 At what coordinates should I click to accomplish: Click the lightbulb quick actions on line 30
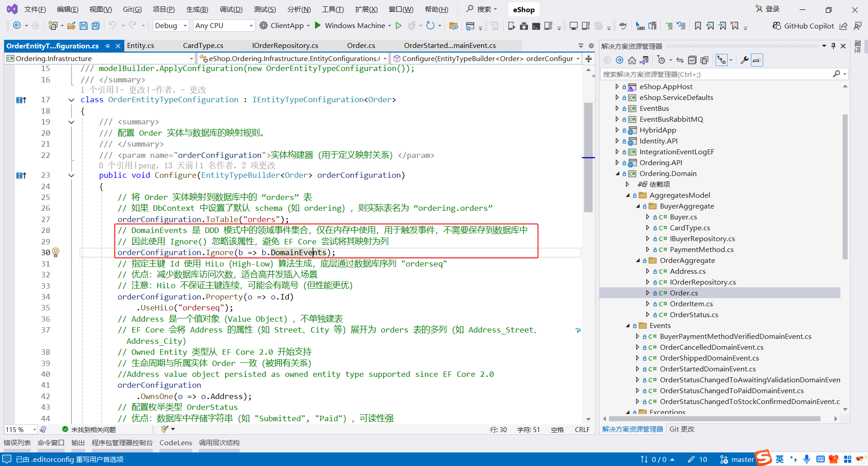56,252
